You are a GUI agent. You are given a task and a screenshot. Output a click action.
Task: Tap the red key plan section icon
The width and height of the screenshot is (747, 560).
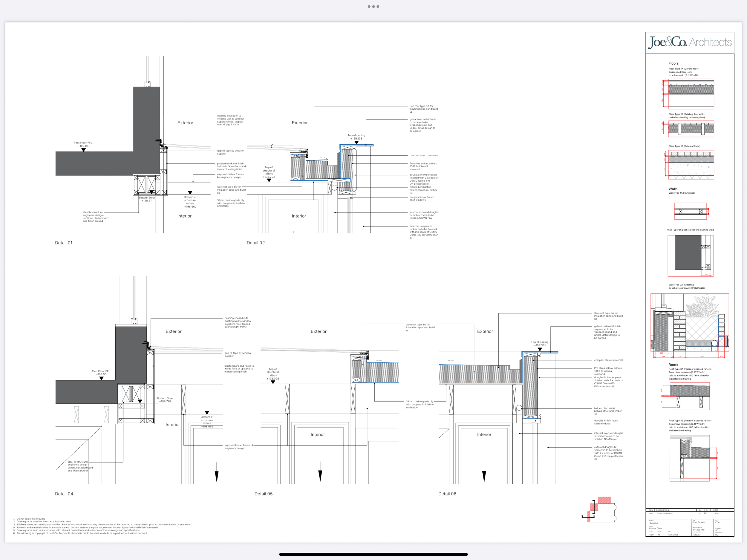tap(600, 509)
